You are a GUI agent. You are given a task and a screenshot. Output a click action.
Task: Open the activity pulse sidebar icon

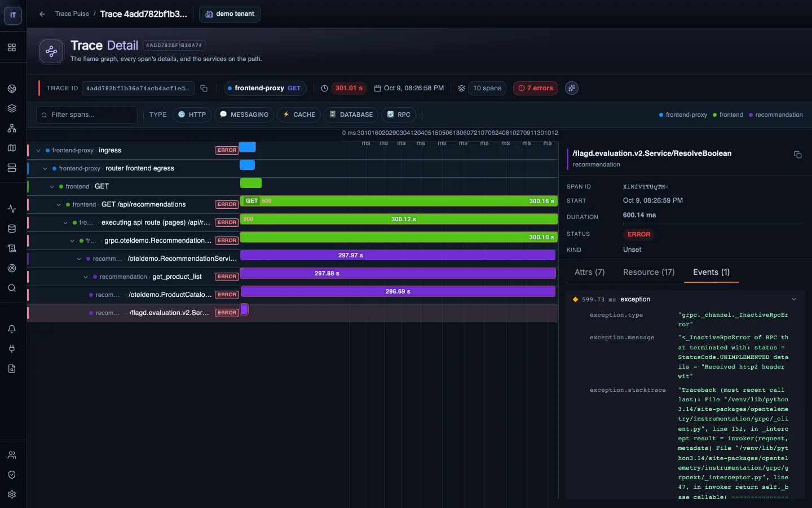12,209
